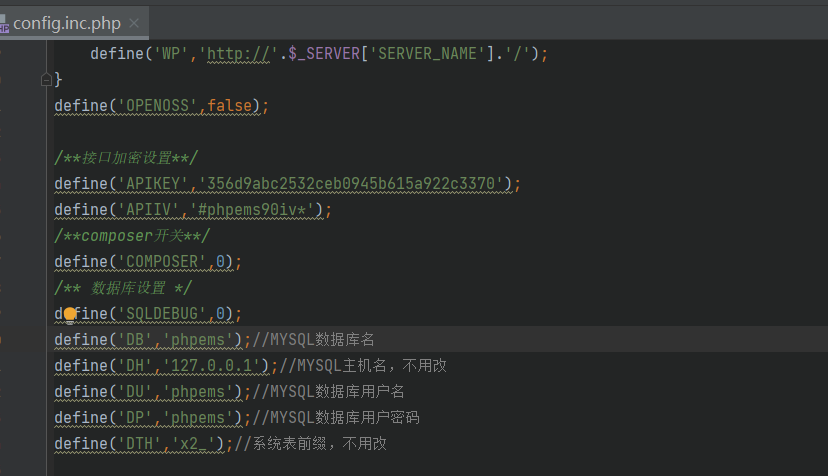Click the 'SQLDEBUG' constant name
The height and width of the screenshot is (476, 828).
pos(162,314)
